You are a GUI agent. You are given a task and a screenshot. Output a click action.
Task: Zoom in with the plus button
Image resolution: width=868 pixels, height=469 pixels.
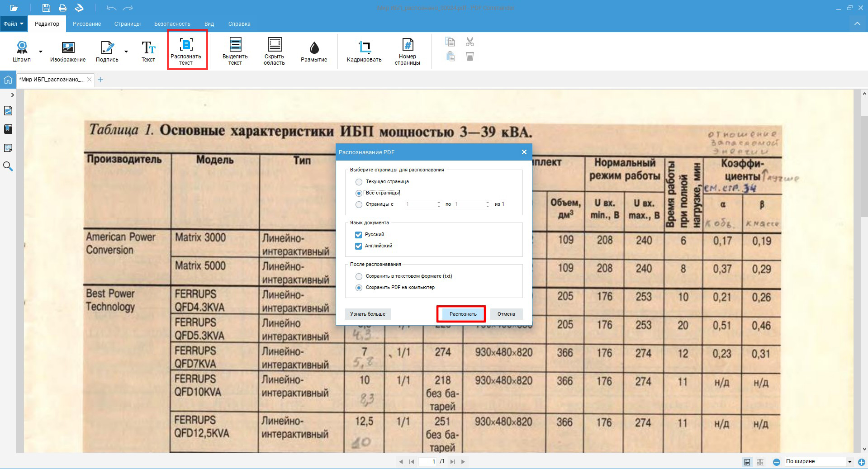click(x=862, y=462)
